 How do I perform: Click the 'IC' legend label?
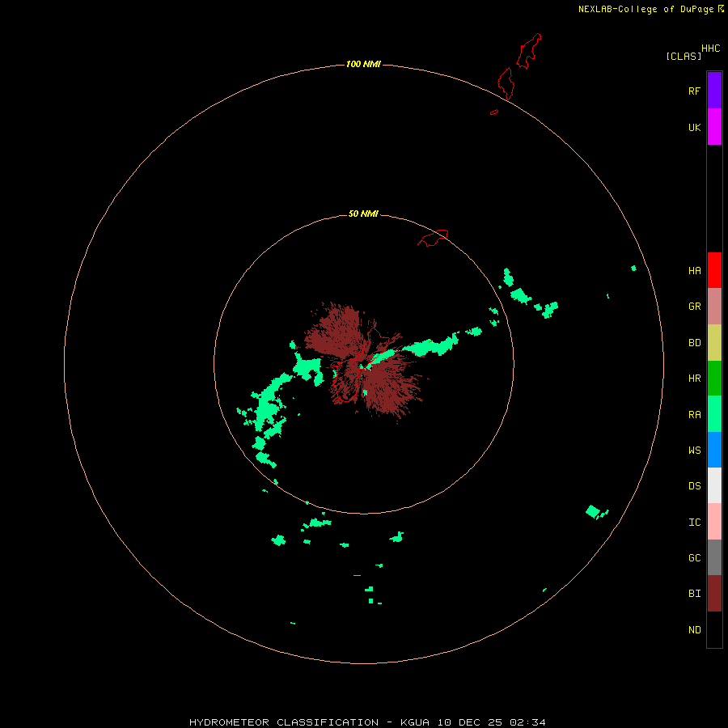pos(694,523)
